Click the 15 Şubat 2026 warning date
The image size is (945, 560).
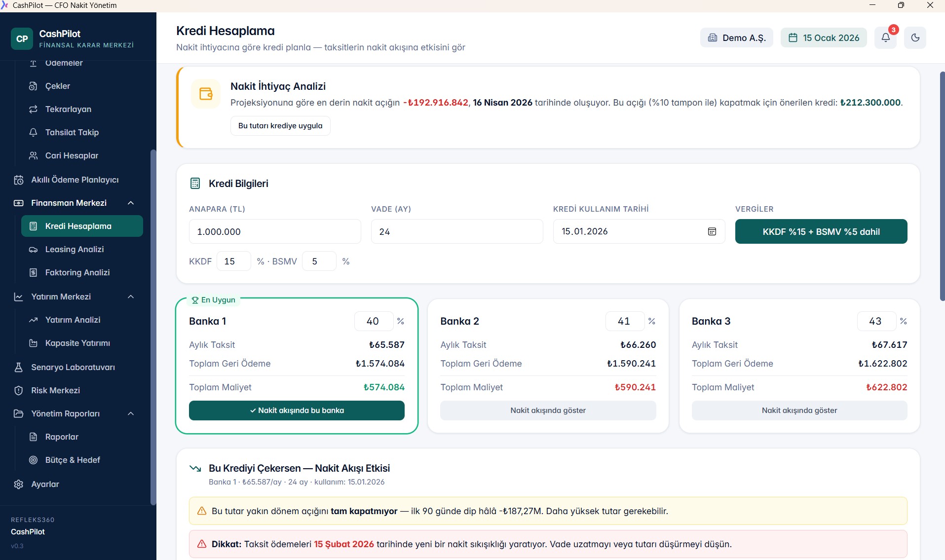(x=344, y=544)
